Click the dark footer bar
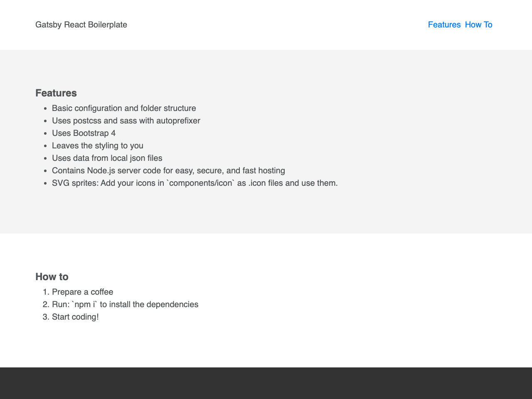Viewport: 532px width, 399px height. tap(266, 383)
